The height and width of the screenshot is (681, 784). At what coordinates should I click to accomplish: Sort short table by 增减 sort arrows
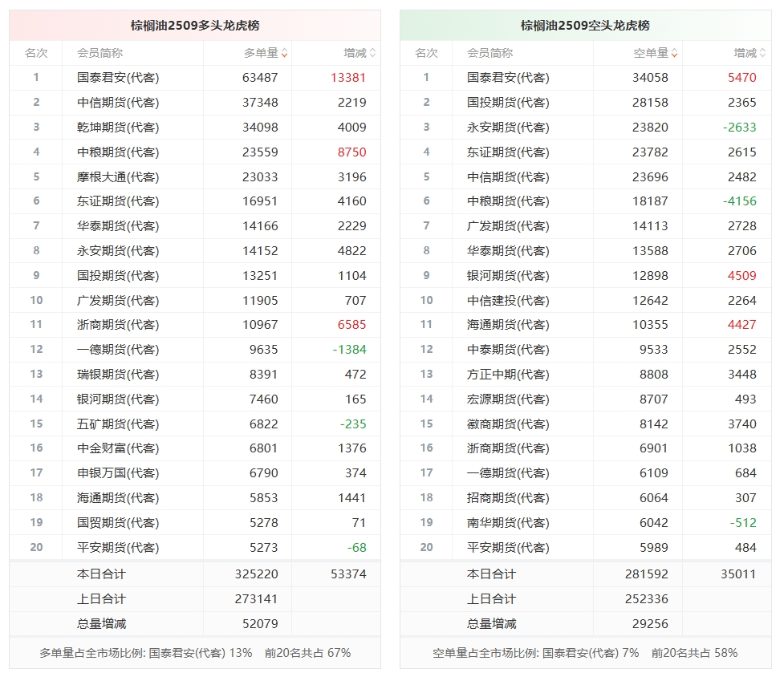point(762,53)
